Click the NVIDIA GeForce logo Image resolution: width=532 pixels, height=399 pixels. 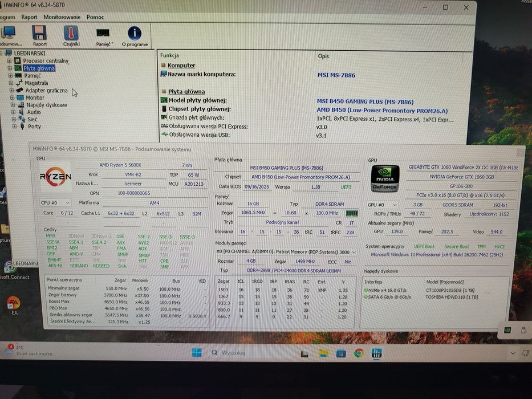coord(385,179)
